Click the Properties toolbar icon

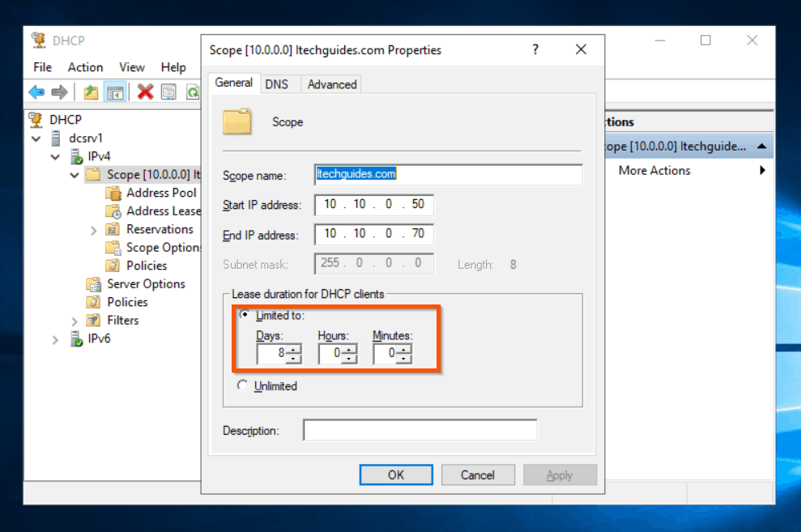[168, 92]
